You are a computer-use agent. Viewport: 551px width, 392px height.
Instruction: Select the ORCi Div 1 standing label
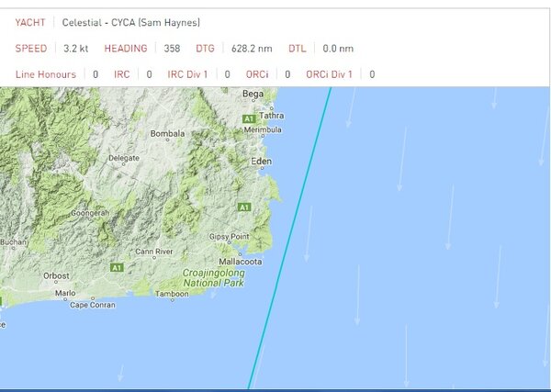pos(328,73)
